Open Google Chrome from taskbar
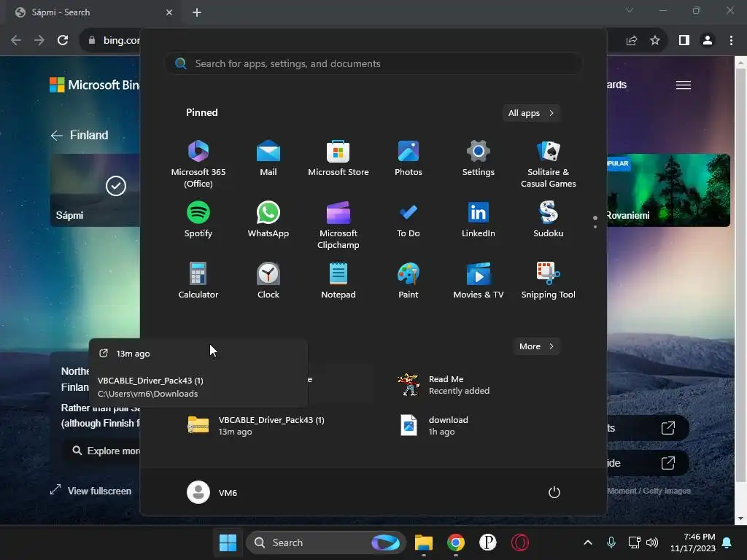747x560 pixels. [x=456, y=542]
